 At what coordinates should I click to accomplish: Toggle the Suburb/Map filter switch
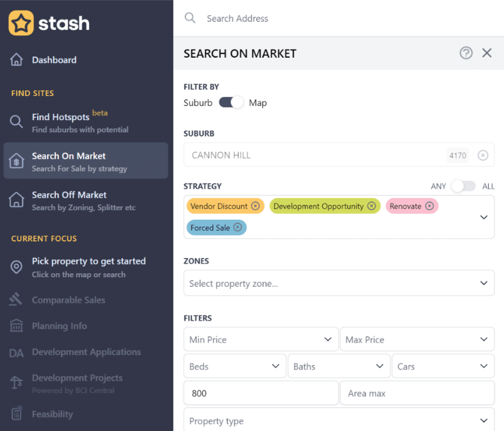pyautogui.click(x=231, y=102)
